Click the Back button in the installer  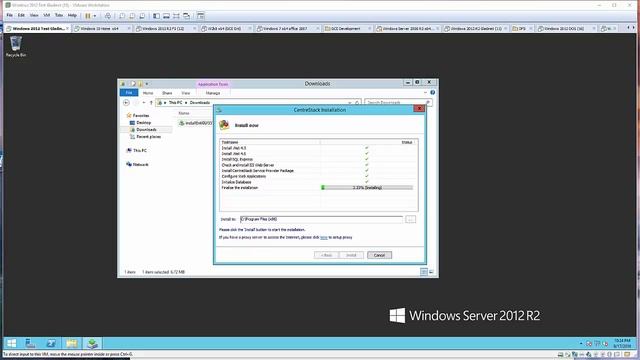[x=326, y=255]
